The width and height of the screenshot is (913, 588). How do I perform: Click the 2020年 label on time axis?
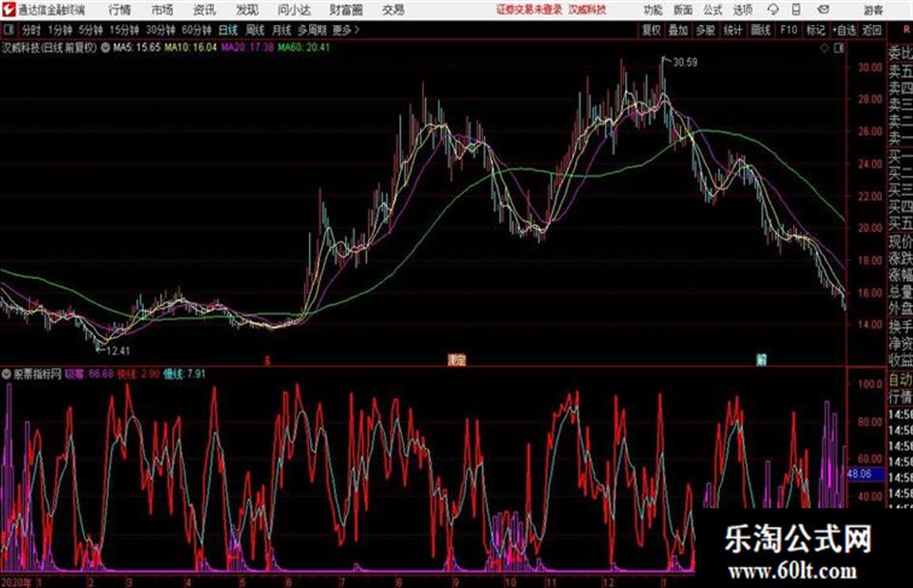pos(16,581)
